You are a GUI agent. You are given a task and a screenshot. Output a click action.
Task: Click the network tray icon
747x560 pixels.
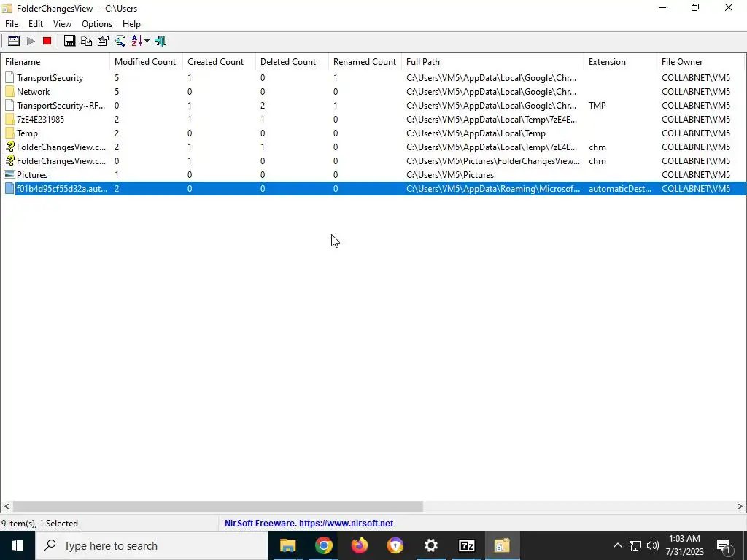coord(635,545)
